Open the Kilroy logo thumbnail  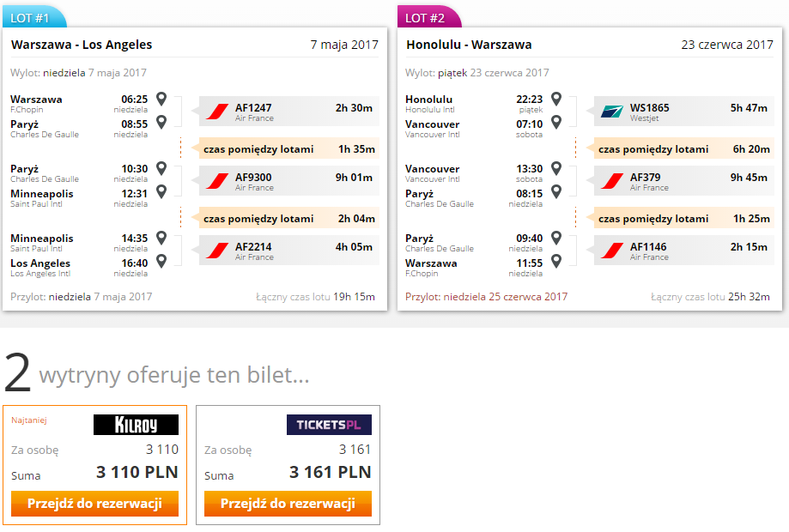click(x=136, y=425)
